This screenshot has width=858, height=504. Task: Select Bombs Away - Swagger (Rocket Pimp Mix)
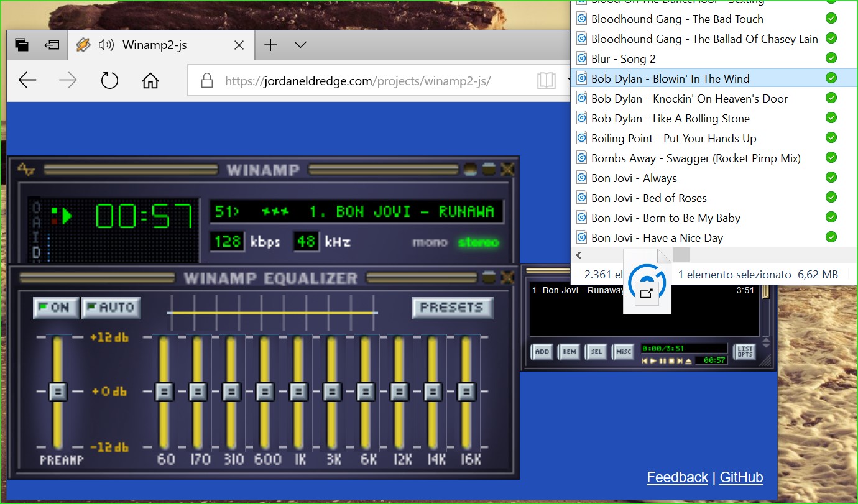click(696, 158)
